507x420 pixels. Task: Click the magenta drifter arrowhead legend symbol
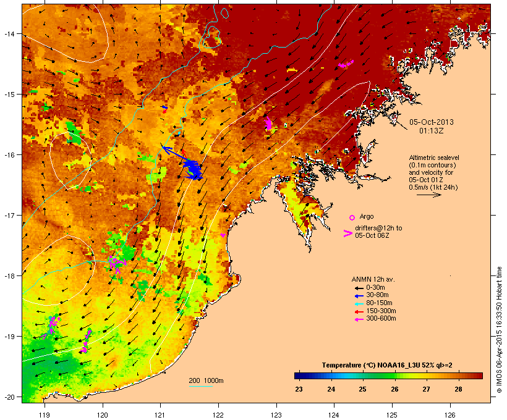pyautogui.click(x=347, y=233)
